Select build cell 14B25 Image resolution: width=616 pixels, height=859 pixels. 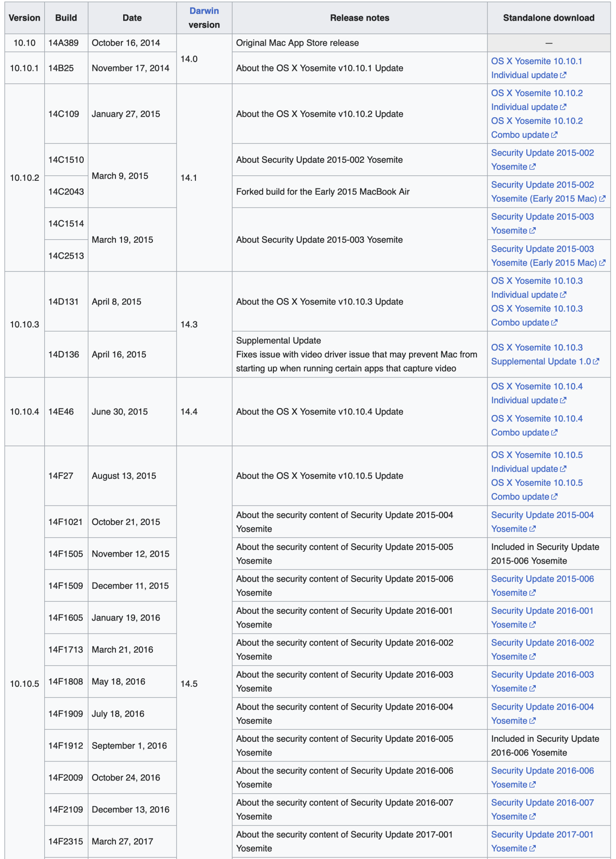pos(66,68)
